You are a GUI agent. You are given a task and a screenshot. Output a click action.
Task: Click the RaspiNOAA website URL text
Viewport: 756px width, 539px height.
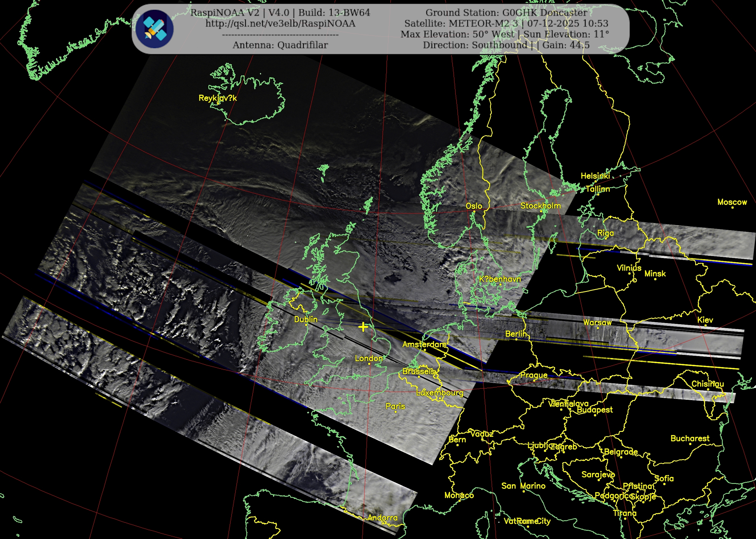tap(280, 24)
